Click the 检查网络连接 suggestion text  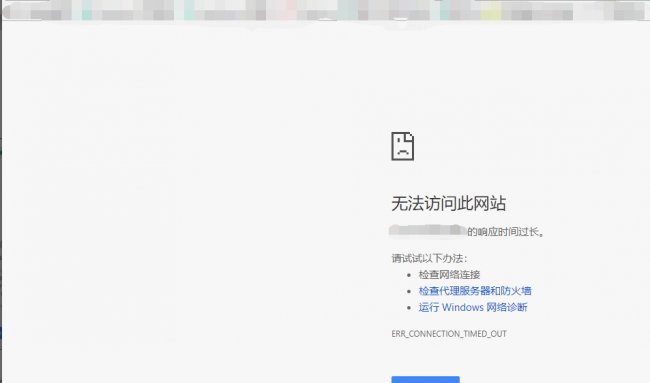tap(449, 275)
